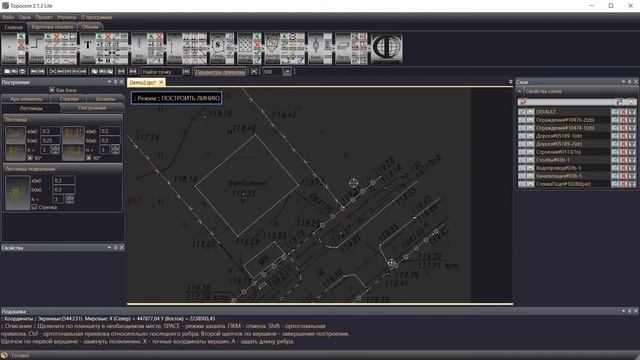Click funnel icon for СтенкаПодп#10280 layer
This screenshot has height=360, width=640.
[x=631, y=184]
